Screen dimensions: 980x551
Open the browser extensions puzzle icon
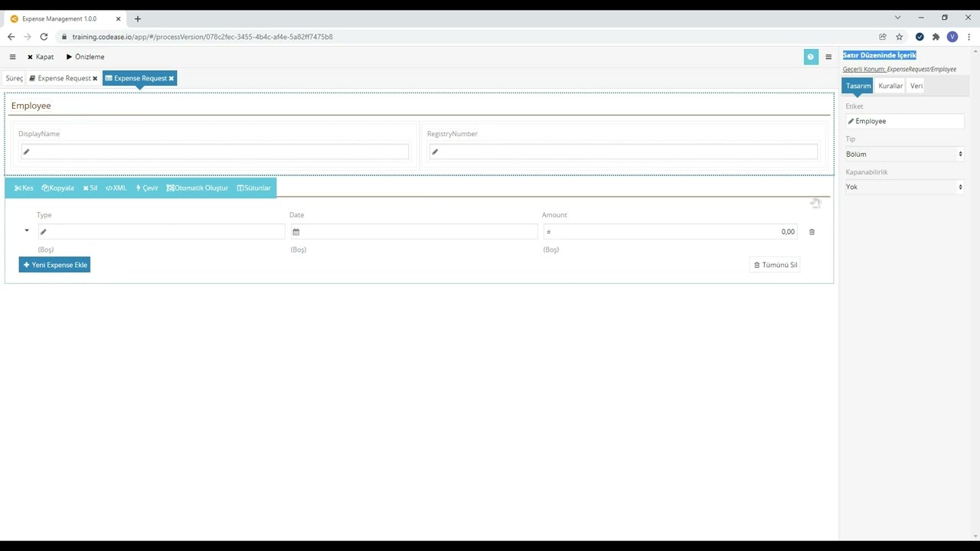click(936, 37)
